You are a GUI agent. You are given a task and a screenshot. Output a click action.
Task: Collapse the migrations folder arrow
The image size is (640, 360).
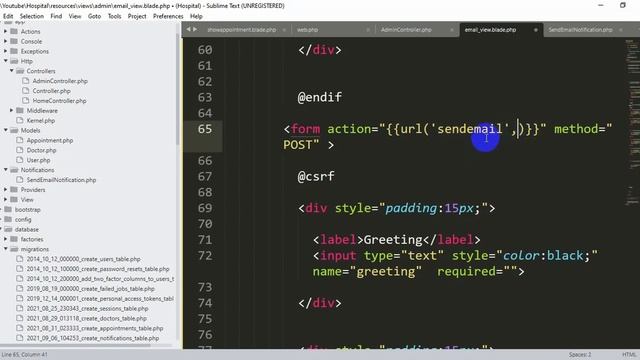click(6, 249)
